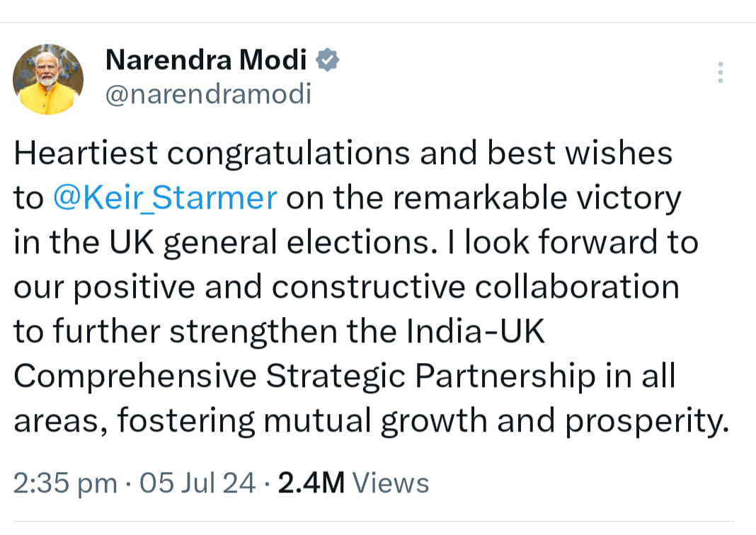This screenshot has width=756, height=535.
Task: Click the phrase 'mutual growth and prosperity'
Action: (497, 421)
